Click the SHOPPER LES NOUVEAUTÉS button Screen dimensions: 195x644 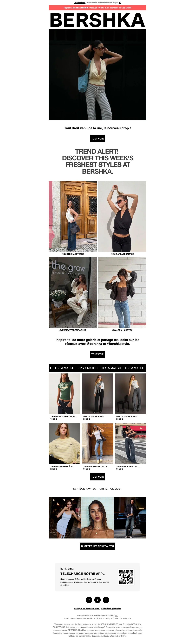coord(97,546)
